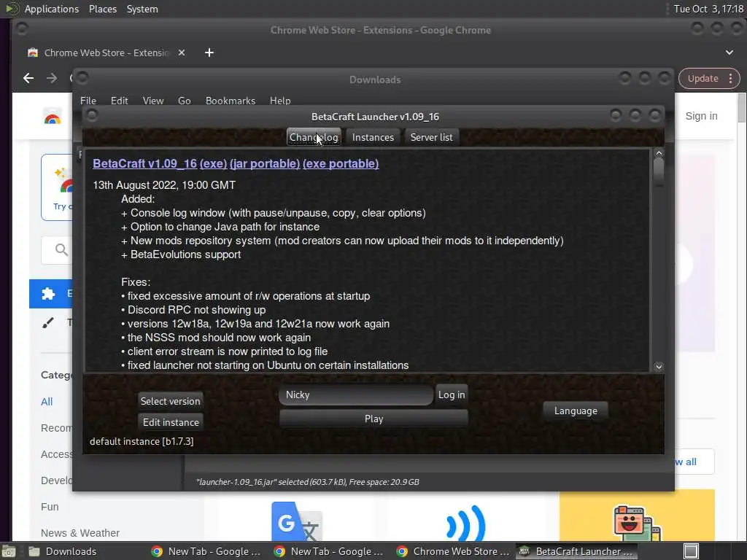Open the Applications menu in top panel
Screen dimensions: 747x560
coord(52,9)
